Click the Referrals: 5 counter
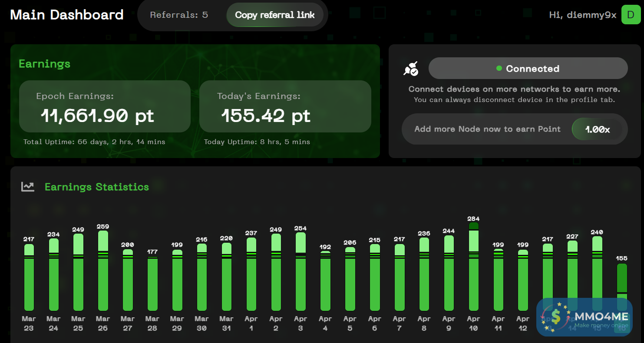 tap(179, 15)
